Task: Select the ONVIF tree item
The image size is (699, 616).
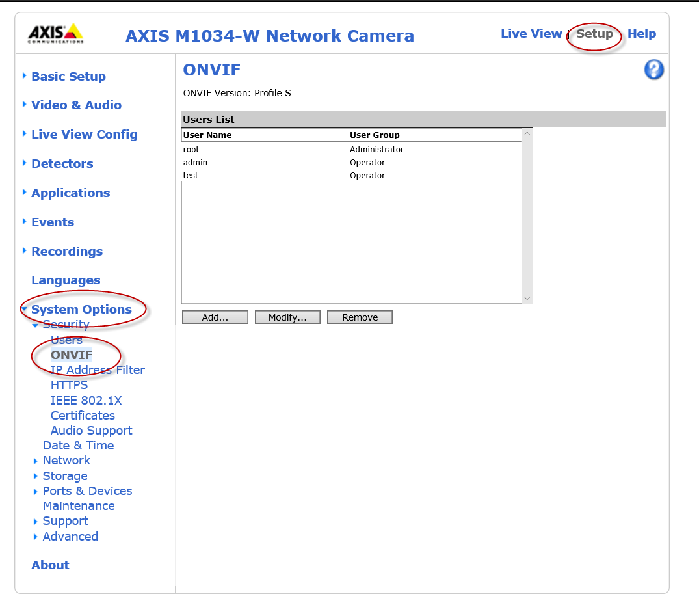Action: click(72, 355)
